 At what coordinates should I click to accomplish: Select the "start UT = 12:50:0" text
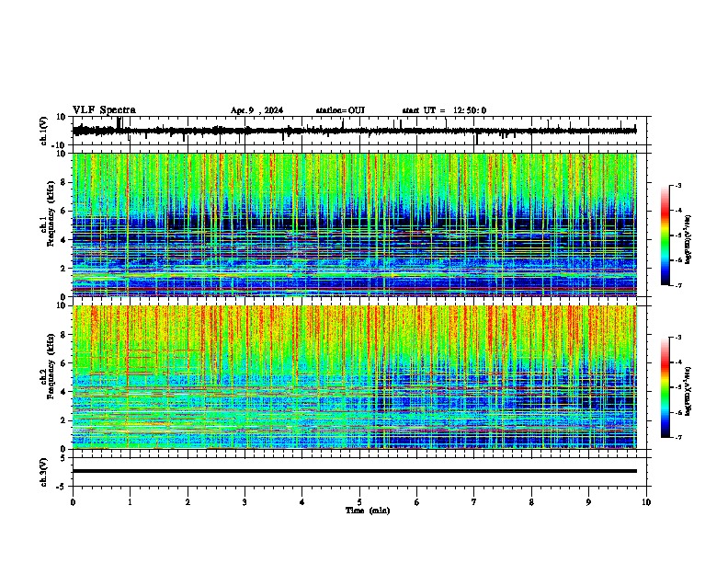tap(444, 110)
